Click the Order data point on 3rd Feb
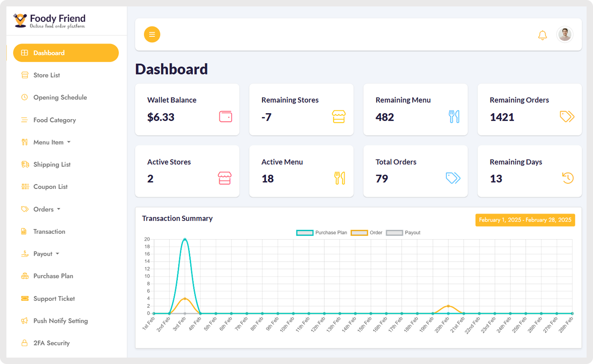Image resolution: width=593 pixels, height=364 pixels. [185, 298]
